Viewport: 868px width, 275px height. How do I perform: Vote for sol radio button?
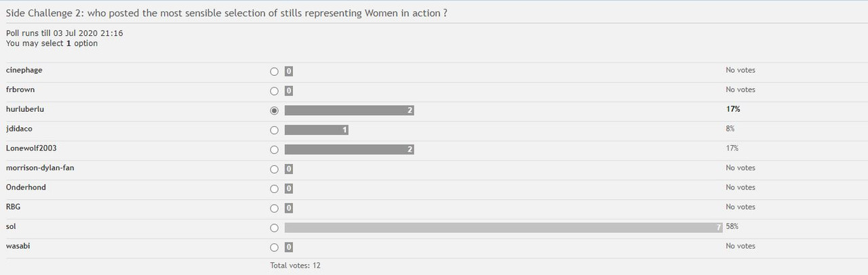(274, 228)
